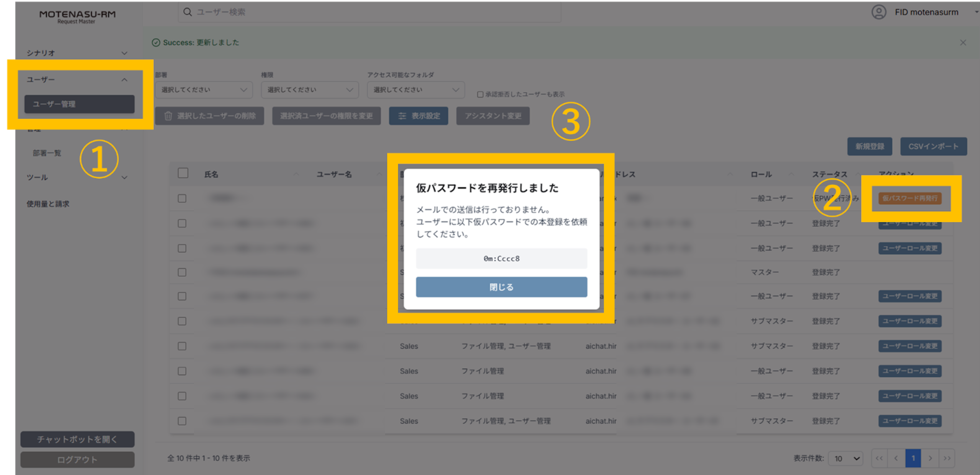Dismiss the success banner with X icon
Viewport: 980px width, 475px height.
click(963, 42)
